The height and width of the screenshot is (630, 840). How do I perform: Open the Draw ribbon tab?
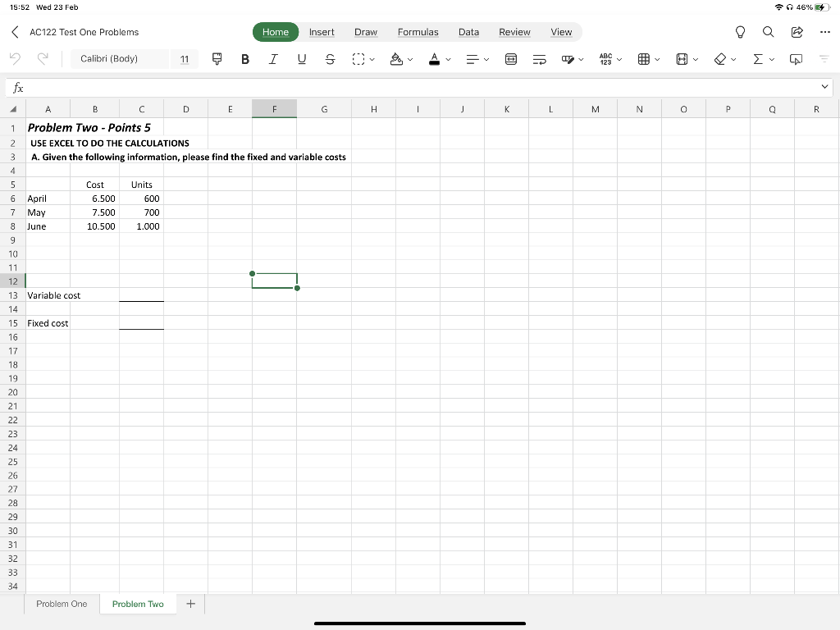(x=366, y=32)
